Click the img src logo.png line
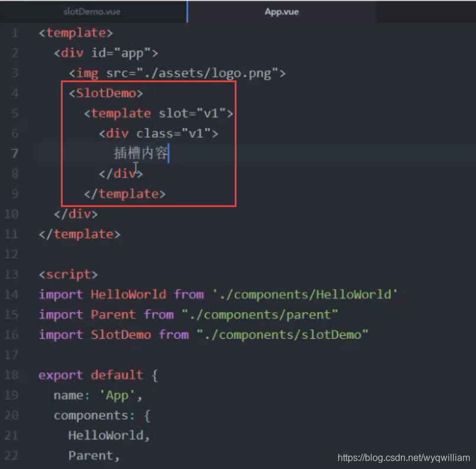 pos(177,73)
